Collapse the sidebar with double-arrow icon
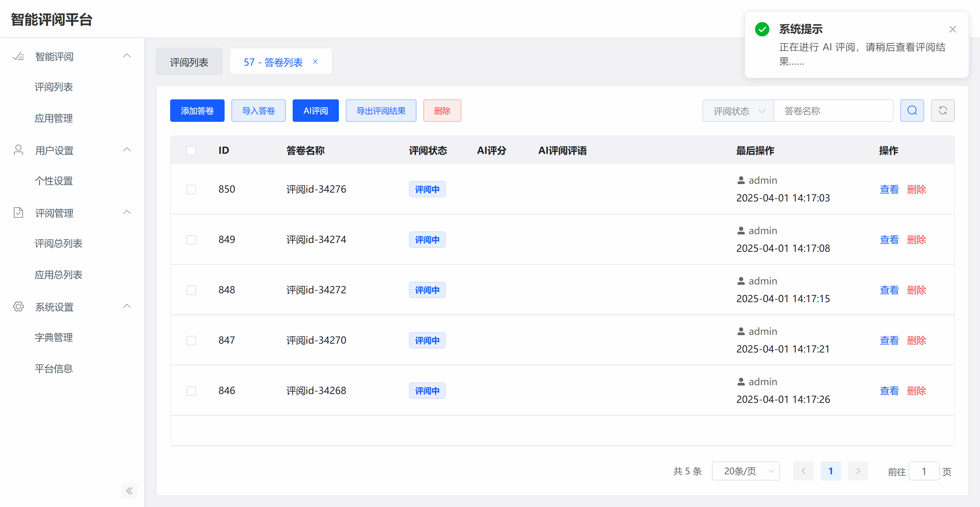This screenshot has width=980, height=507. [129, 491]
